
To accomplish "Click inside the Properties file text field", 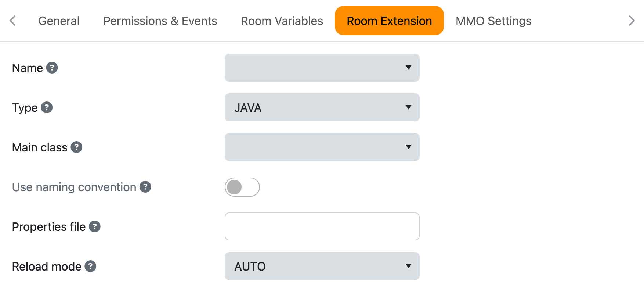I will point(322,226).
